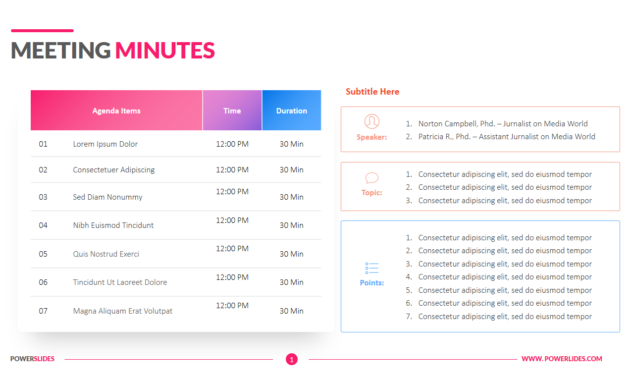Click the 30 Min duration for Magna Aliquam Erat

pos(292,311)
